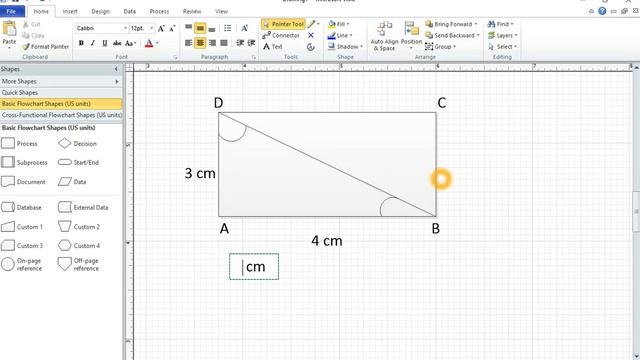The width and height of the screenshot is (640, 360).
Task: Open the Change Case Aa dropdown
Action: 130,43
